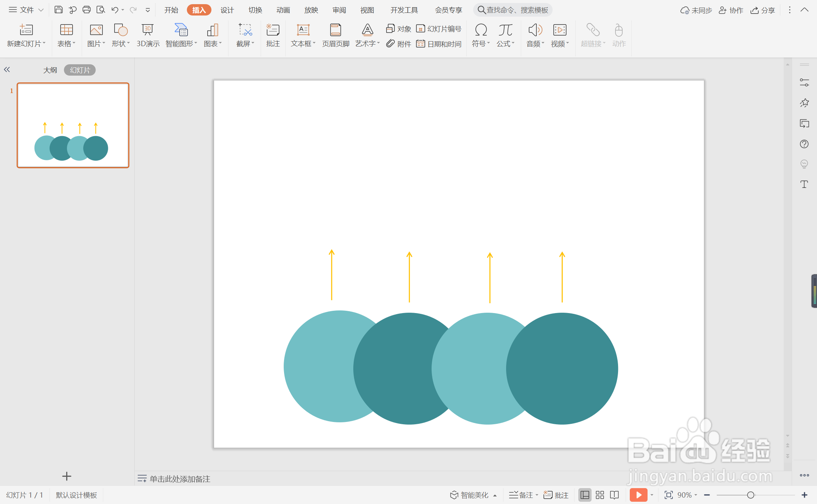Open the 形状 shapes tool
817x504 pixels.
pos(121,36)
